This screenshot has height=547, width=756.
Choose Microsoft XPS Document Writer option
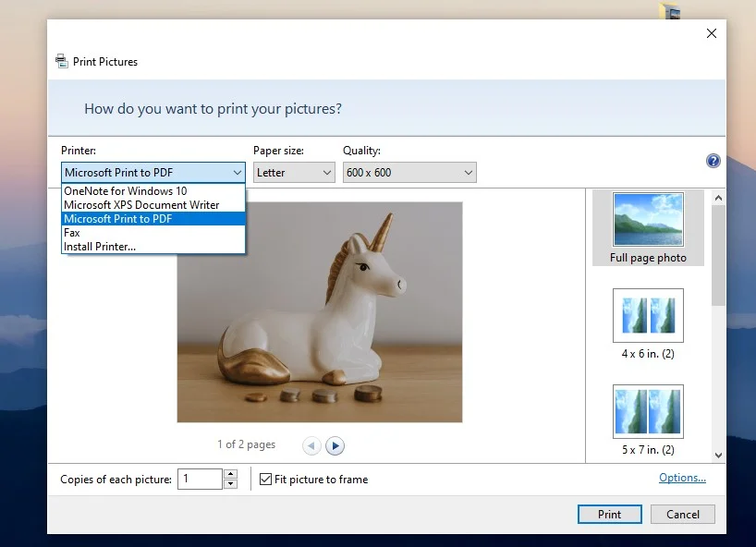coord(152,205)
